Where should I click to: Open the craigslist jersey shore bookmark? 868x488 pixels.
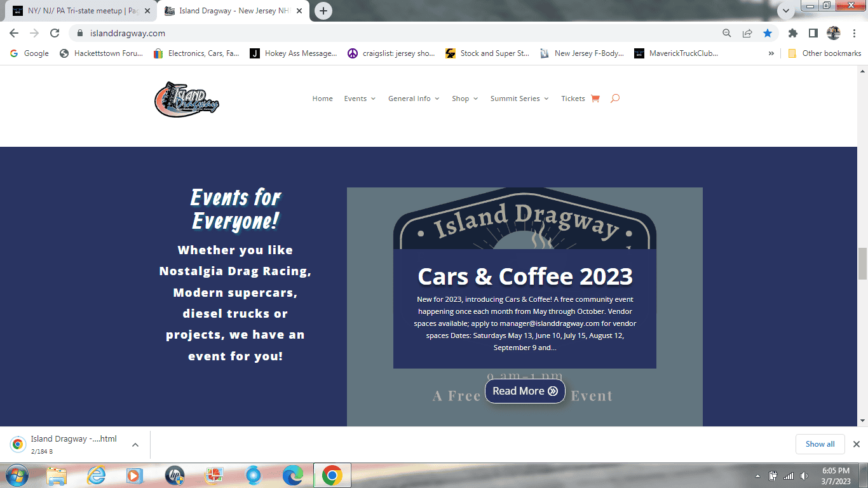(391, 53)
